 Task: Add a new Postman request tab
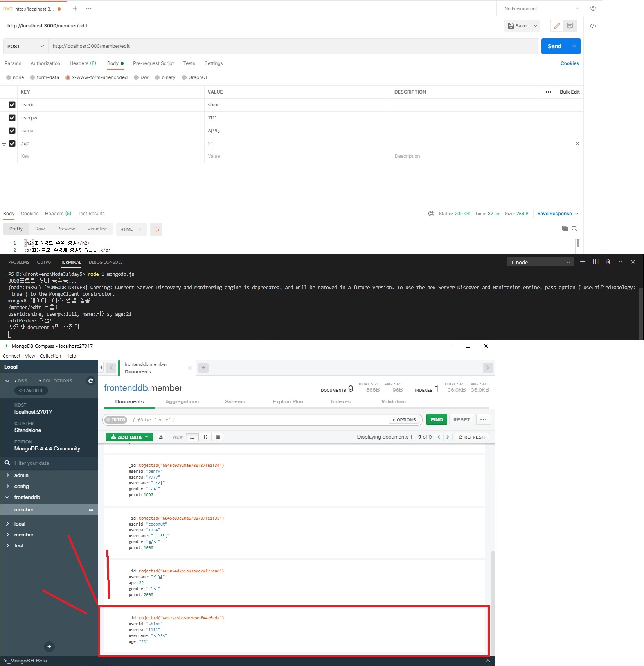click(75, 9)
